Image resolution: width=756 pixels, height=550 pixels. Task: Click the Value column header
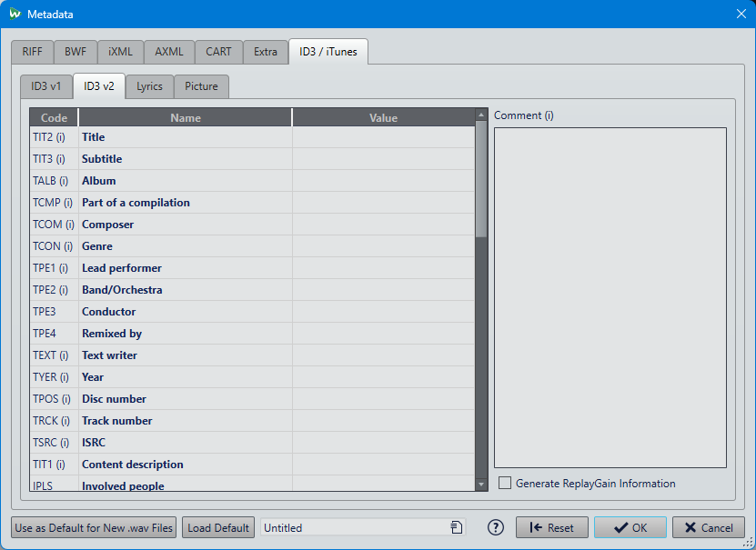[x=384, y=118]
